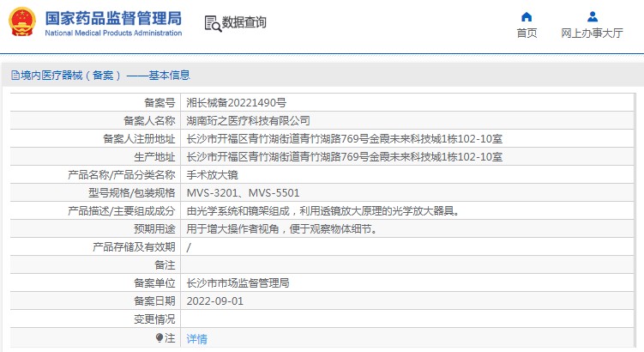Image resolution: width=644 pixels, height=352 pixels.
Task: Select product name 手术放大镜
Action: click(x=213, y=175)
